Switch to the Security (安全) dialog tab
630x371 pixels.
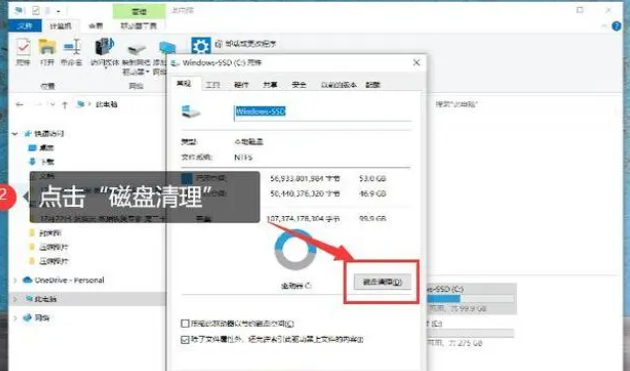coord(299,84)
